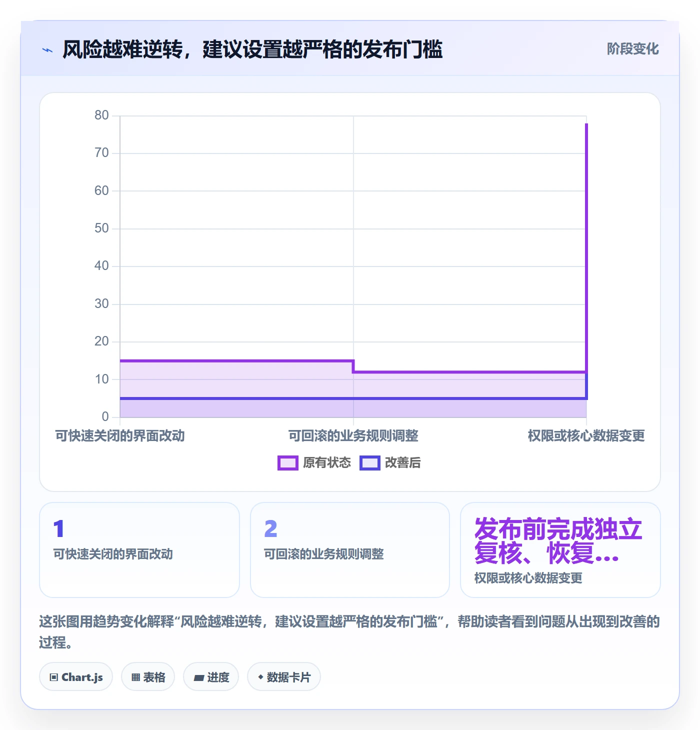Toggle the 改善后 blue legend swatch
This screenshot has height=730, width=700.
point(370,463)
